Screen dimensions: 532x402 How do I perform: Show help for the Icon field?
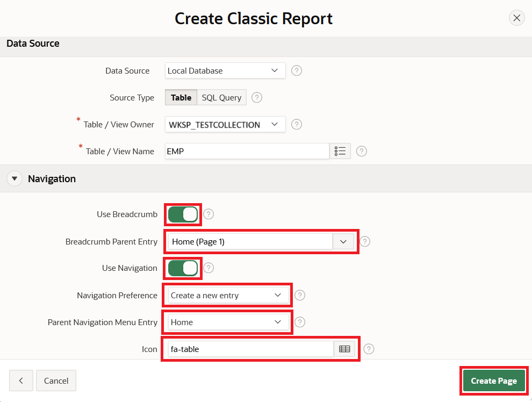click(369, 349)
